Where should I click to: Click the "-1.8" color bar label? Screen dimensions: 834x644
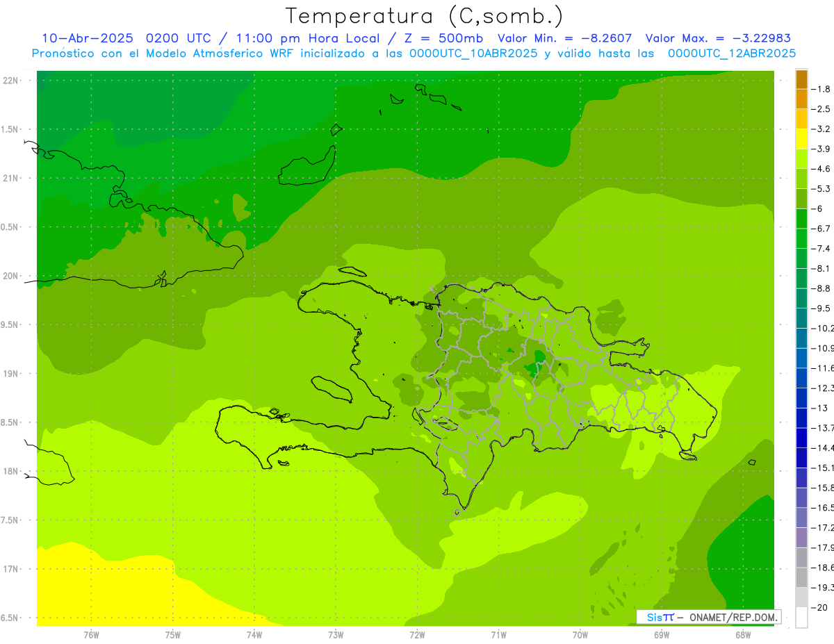[x=821, y=89]
